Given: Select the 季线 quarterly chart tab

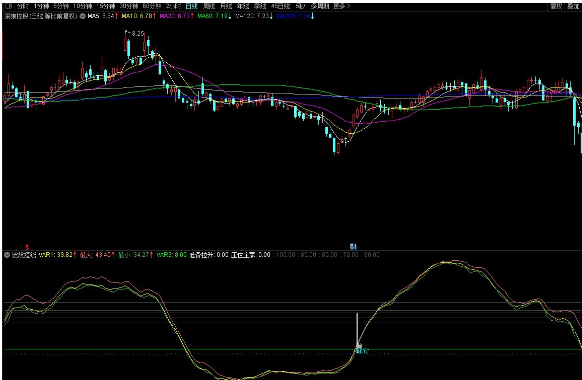Looking at the screenshot, I should [260, 6].
